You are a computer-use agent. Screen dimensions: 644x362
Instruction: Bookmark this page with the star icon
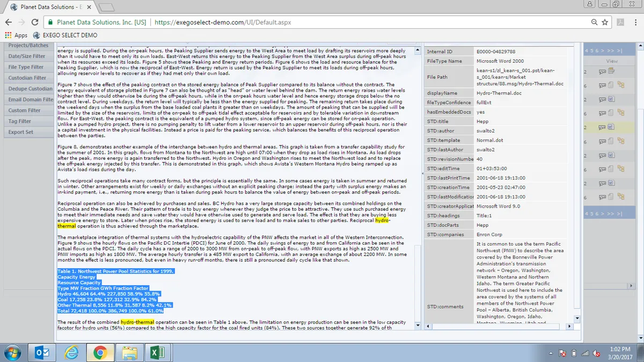pyautogui.click(x=605, y=23)
